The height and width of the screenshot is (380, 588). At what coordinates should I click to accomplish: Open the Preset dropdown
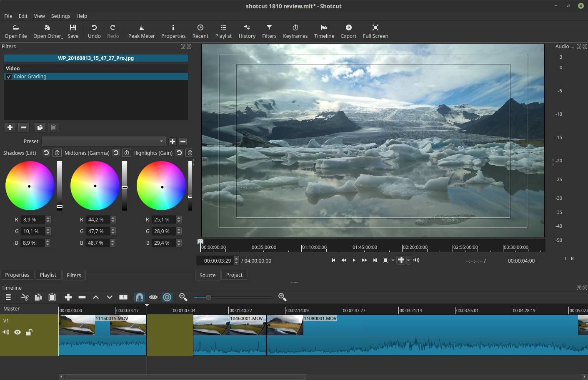103,142
